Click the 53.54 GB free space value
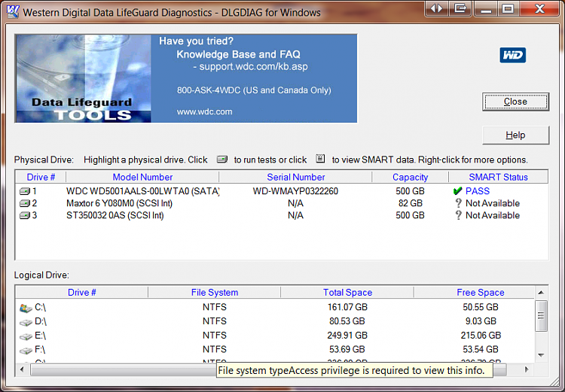 coord(481,350)
